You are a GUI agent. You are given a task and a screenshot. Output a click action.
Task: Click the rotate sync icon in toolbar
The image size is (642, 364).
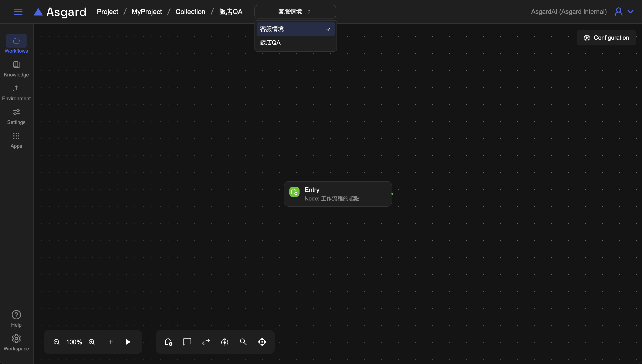coord(225,342)
